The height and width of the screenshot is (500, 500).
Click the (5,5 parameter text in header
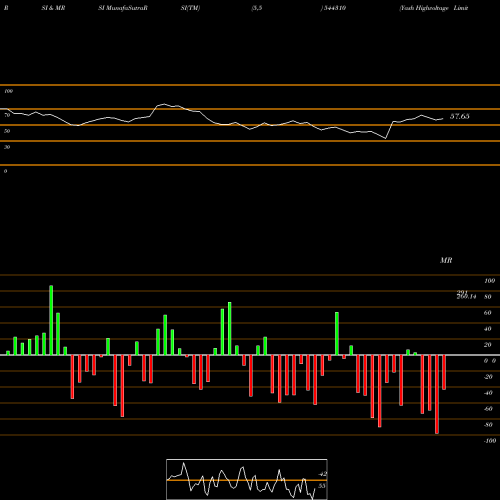[257, 8]
